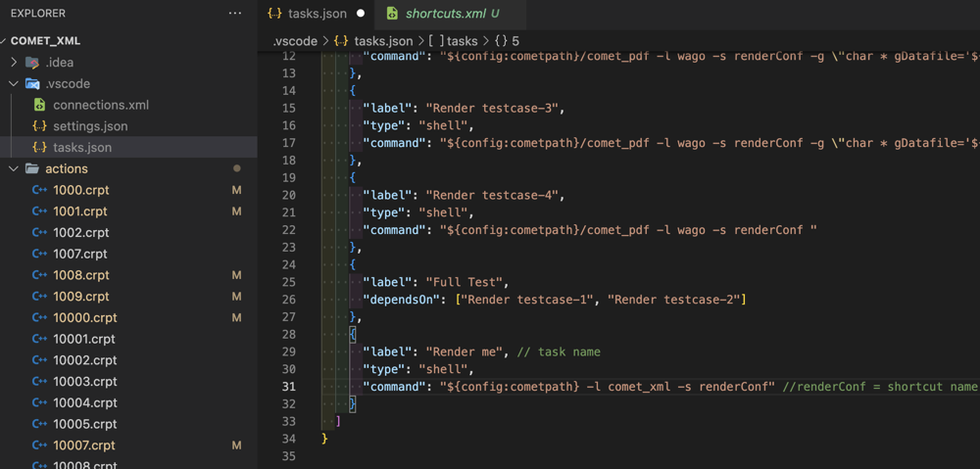Click line number 31 in the gutter
This screenshot has width=980, height=469.
click(288, 387)
